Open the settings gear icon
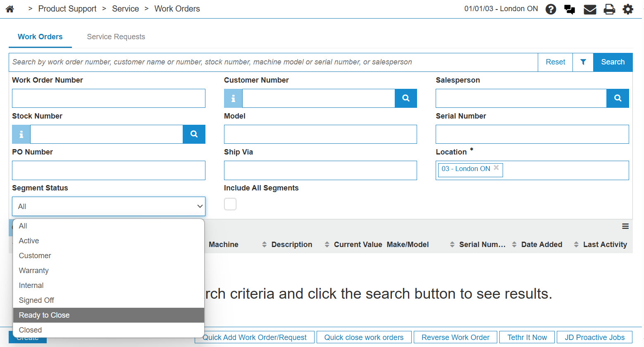Image resolution: width=644 pixels, height=347 pixels. point(628,9)
